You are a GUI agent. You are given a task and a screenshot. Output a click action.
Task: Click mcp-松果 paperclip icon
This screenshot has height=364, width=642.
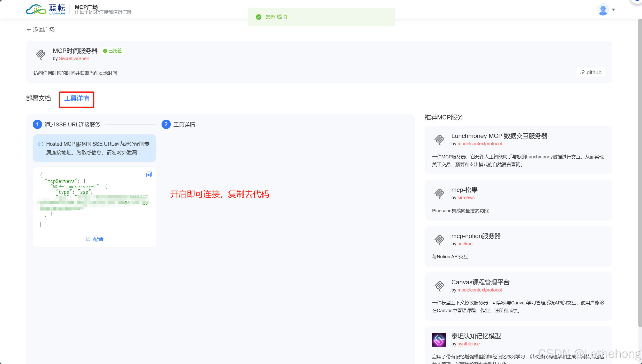click(439, 193)
